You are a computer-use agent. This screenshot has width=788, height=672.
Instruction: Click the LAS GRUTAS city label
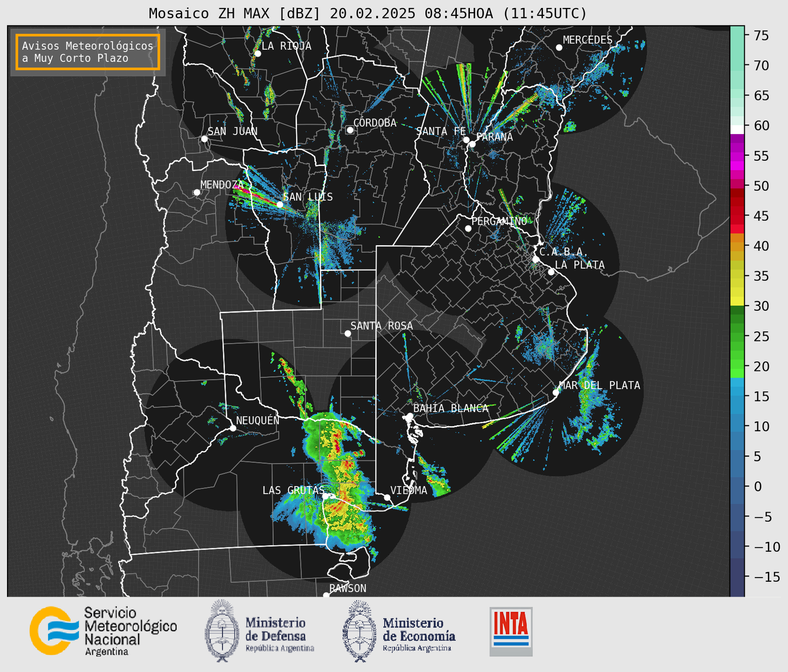pyautogui.click(x=293, y=491)
